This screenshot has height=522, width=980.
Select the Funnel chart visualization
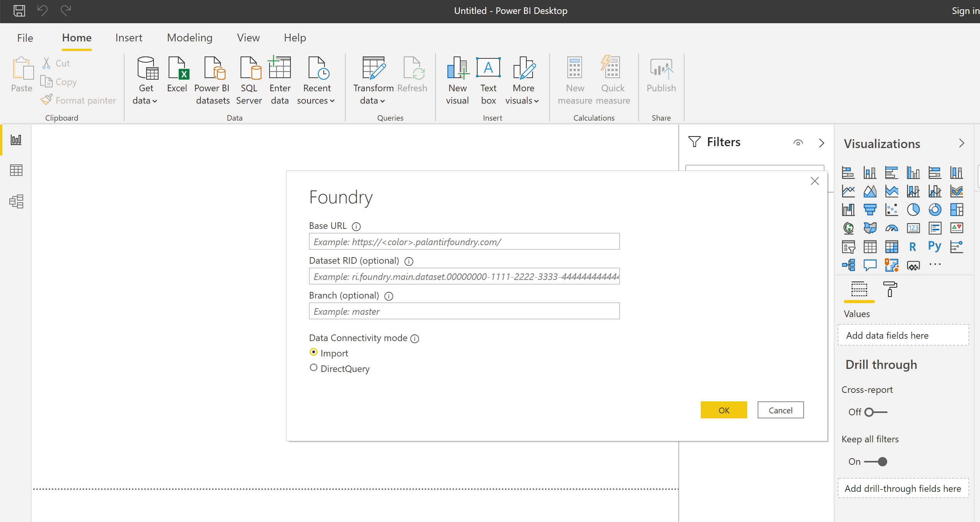[870, 210]
